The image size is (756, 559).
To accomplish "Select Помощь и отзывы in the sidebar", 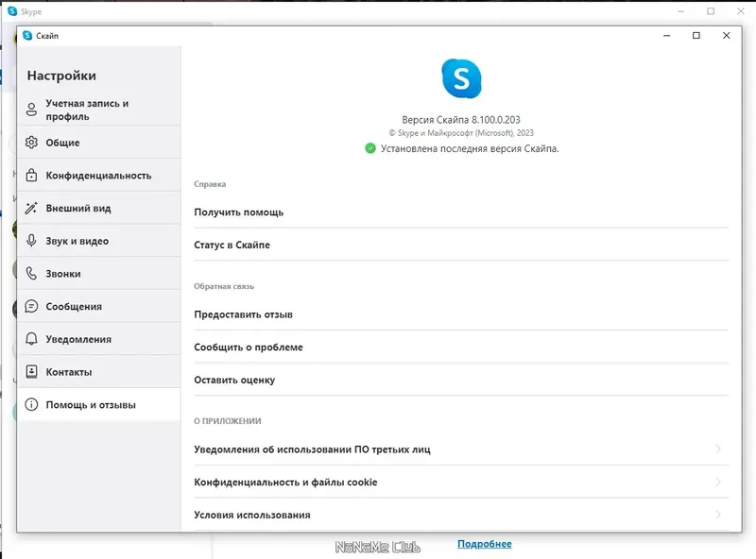I will point(99,404).
